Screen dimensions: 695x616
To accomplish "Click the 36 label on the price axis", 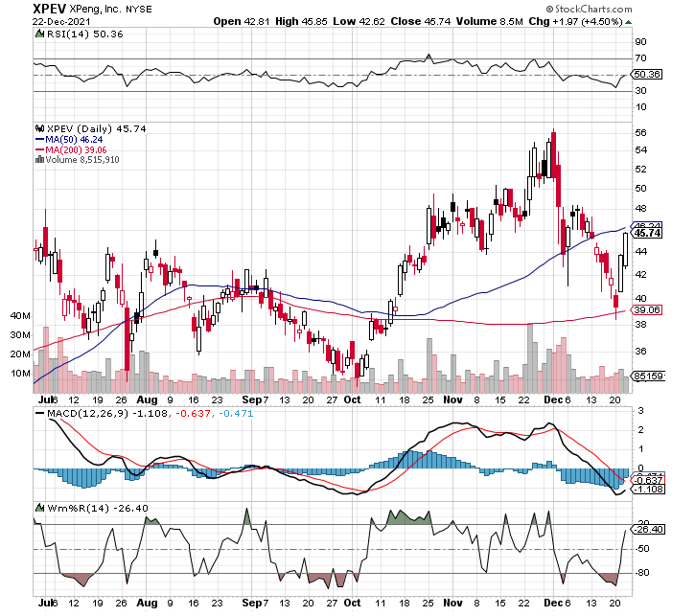I will (x=640, y=352).
